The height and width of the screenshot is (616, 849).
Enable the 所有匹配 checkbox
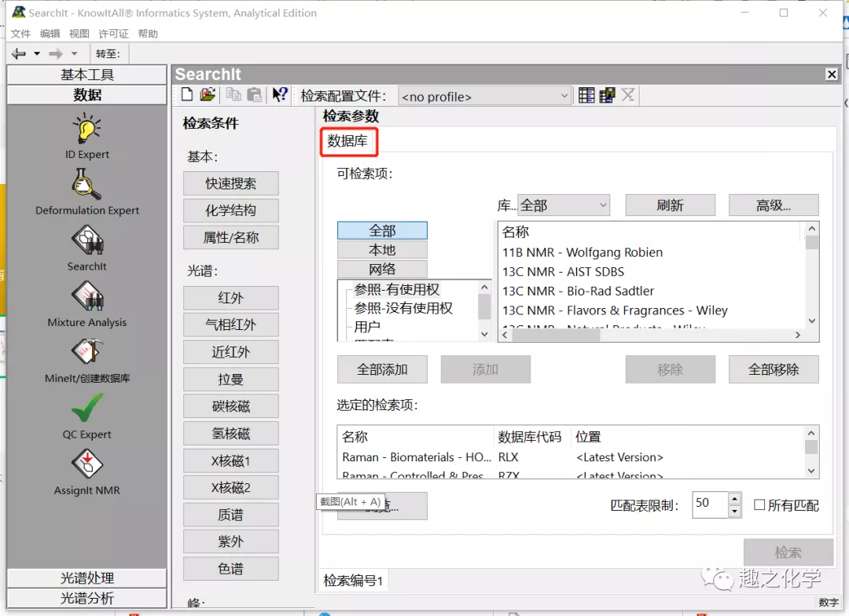[759, 505]
